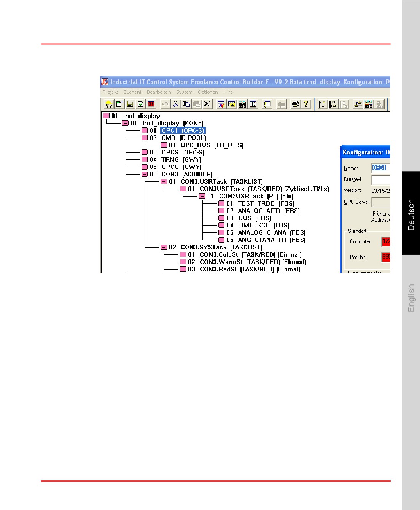Image resolution: width=420 pixels, height=510 pixels.
Task: Click the greyed third tree-structure icon
Action: [344, 104]
